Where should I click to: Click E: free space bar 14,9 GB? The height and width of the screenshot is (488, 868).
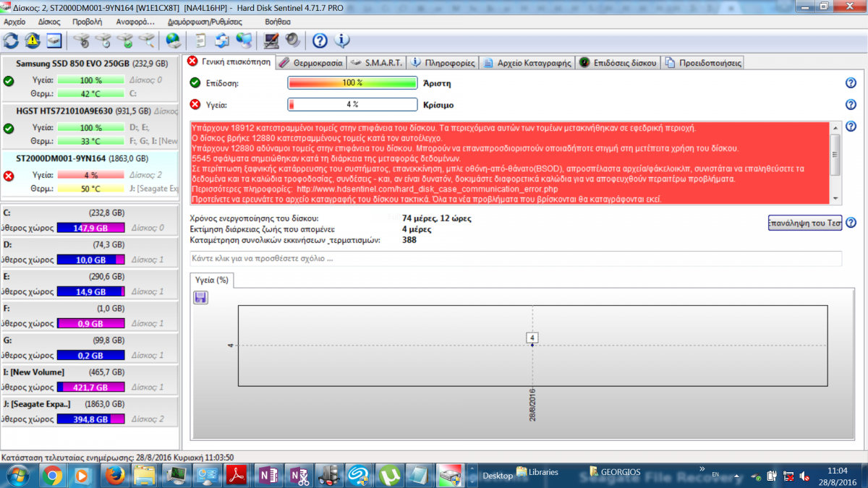90,292
